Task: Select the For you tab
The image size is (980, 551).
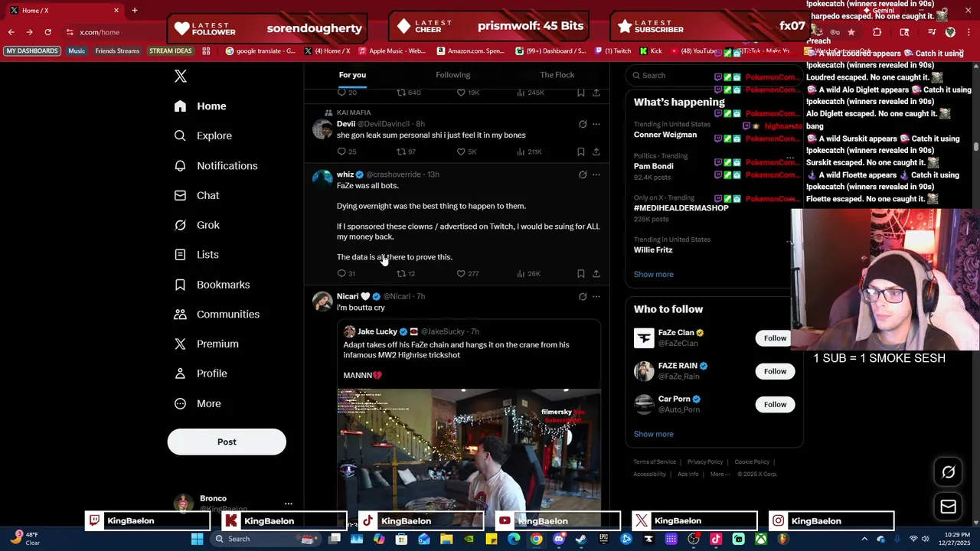Action: point(352,75)
